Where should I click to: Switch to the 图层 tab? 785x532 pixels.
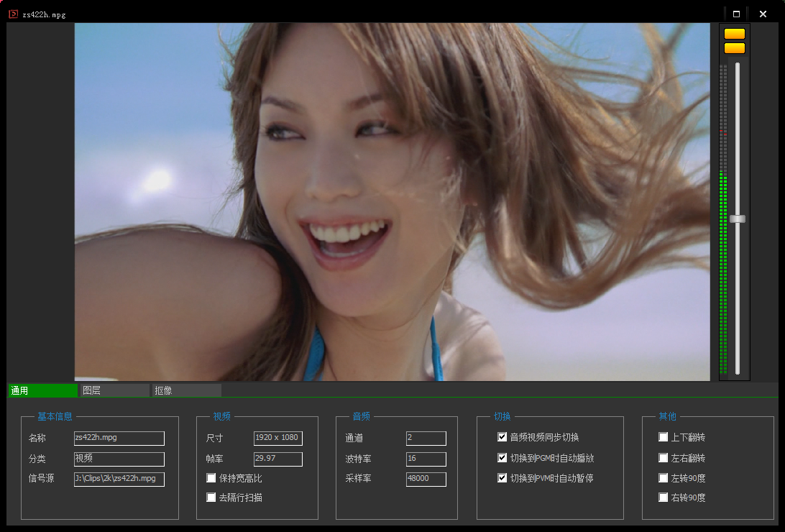tap(114, 390)
